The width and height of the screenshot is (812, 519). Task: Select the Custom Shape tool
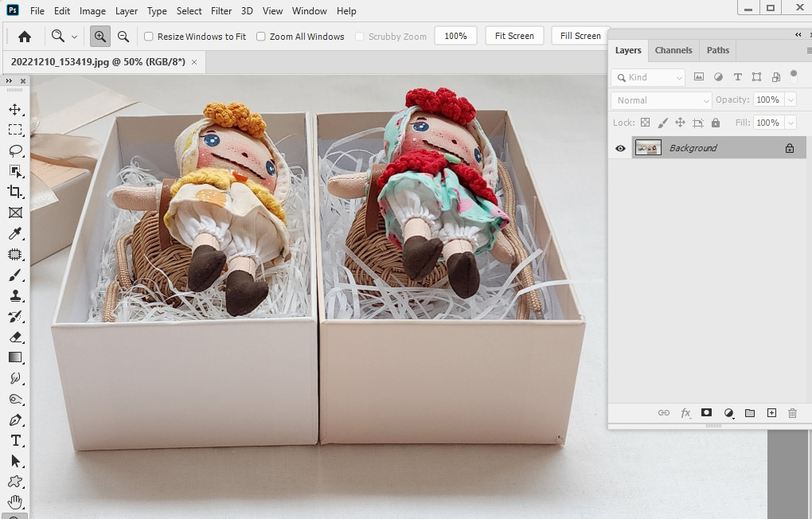pyautogui.click(x=15, y=482)
